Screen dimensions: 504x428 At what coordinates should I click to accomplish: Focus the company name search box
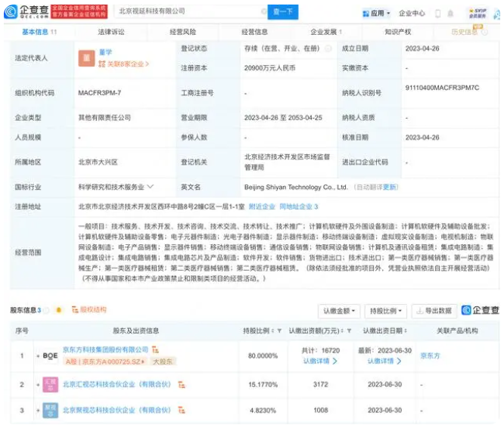(x=190, y=12)
